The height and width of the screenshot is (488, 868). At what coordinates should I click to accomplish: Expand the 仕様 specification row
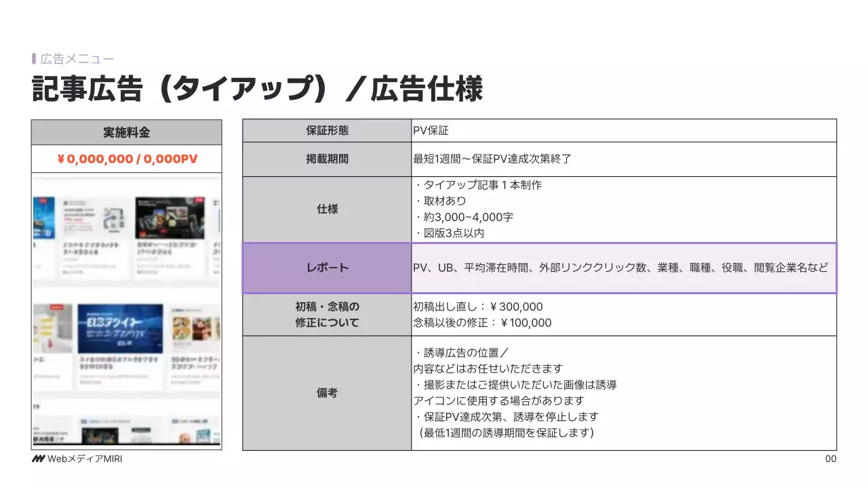tap(326, 209)
